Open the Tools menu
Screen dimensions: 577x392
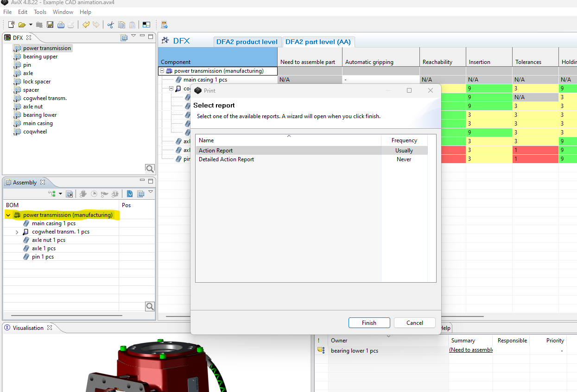click(x=40, y=12)
